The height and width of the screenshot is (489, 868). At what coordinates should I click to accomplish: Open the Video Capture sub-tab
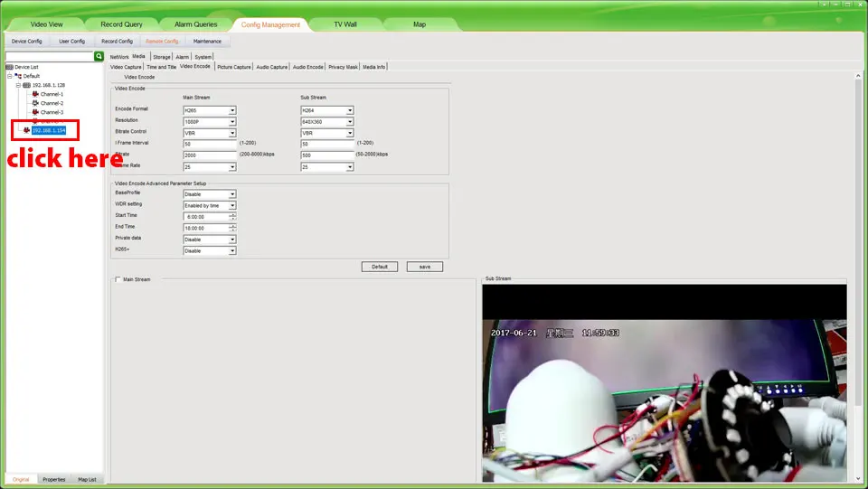tap(126, 67)
